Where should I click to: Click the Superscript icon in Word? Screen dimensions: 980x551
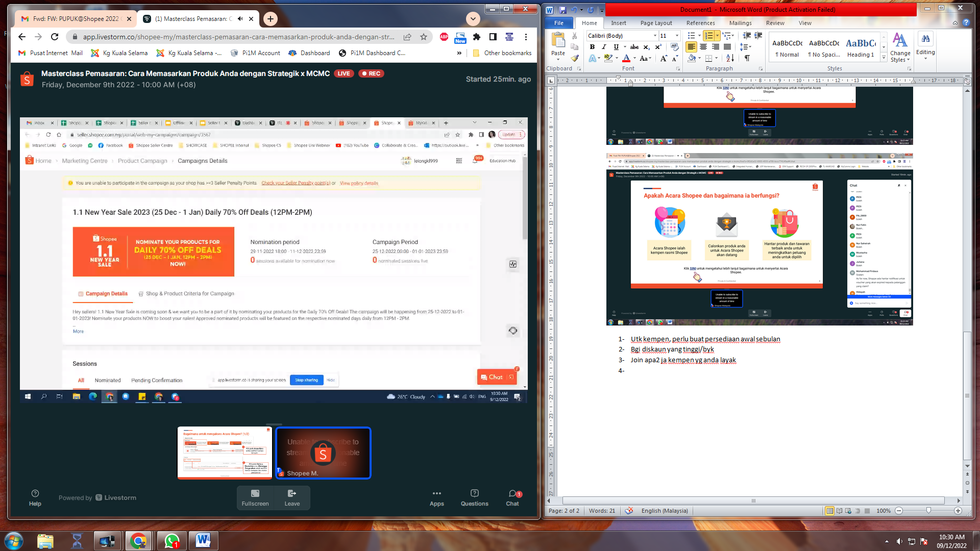tap(658, 47)
